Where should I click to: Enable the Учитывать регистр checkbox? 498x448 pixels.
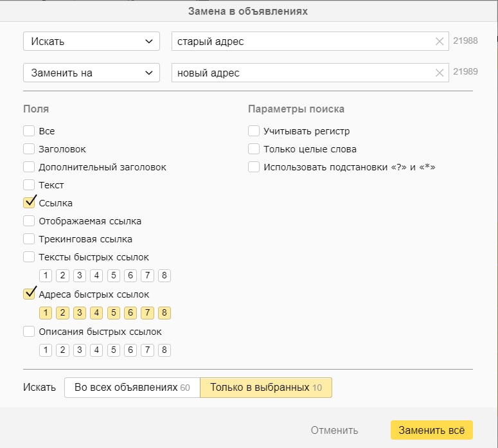(254, 131)
